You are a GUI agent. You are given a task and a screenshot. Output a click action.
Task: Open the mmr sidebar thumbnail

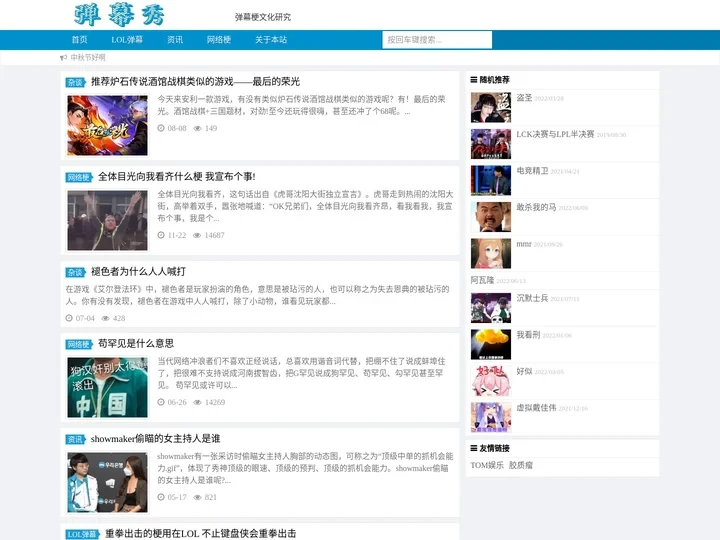[x=491, y=253]
